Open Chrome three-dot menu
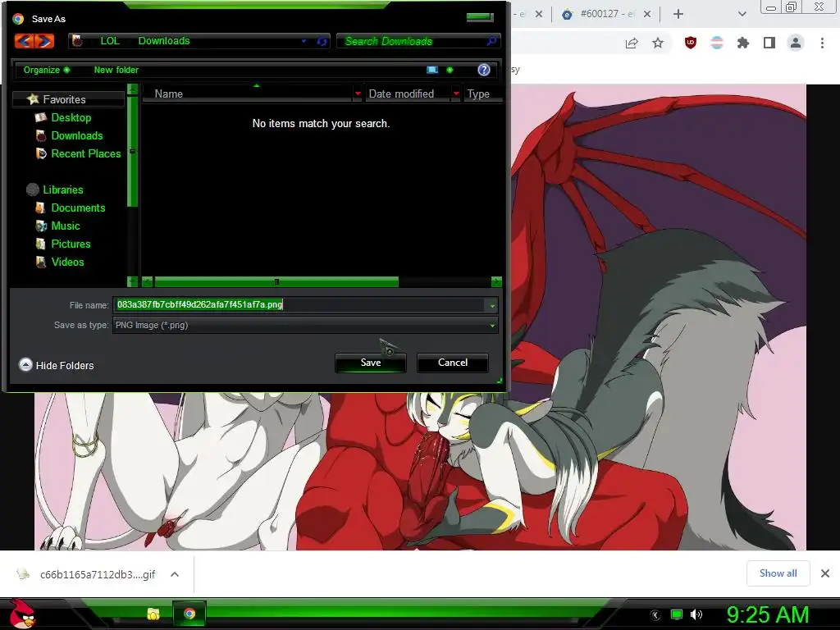This screenshot has height=630, width=840. [822, 43]
